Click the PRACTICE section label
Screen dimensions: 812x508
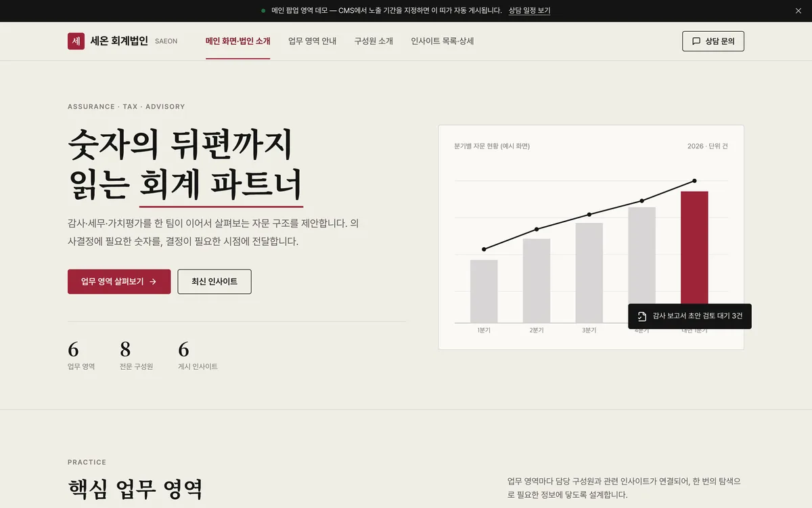point(87,462)
